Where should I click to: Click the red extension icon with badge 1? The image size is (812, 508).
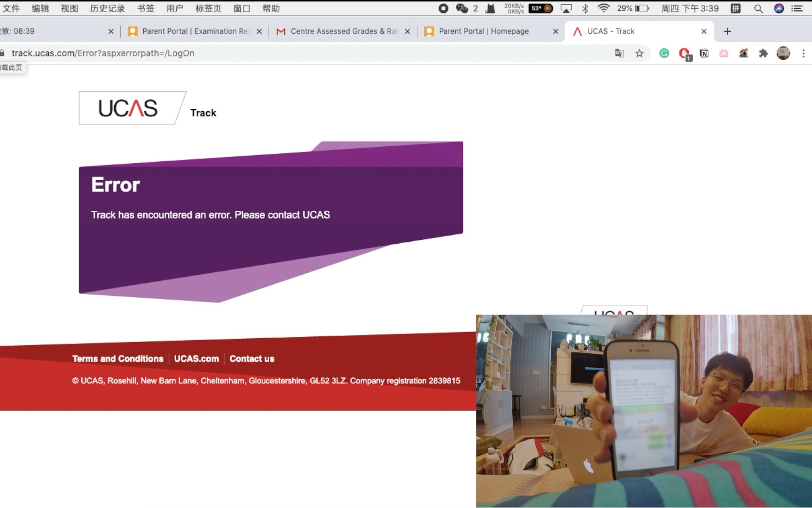pos(685,54)
